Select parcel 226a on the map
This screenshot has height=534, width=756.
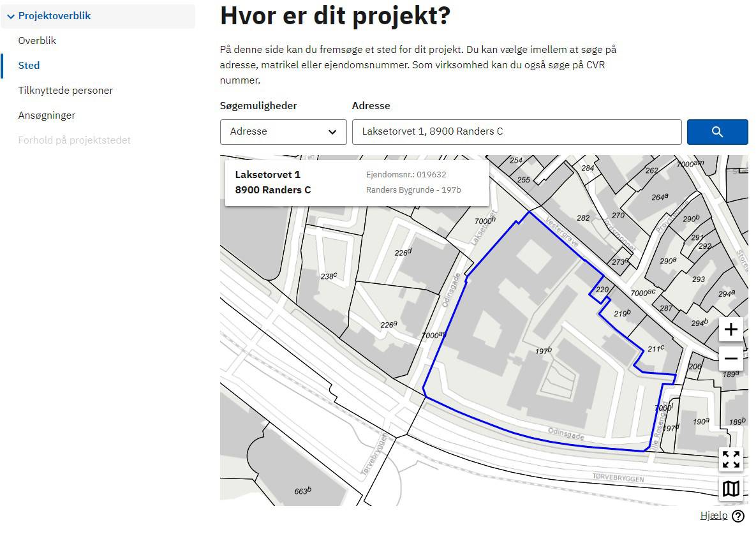[389, 325]
